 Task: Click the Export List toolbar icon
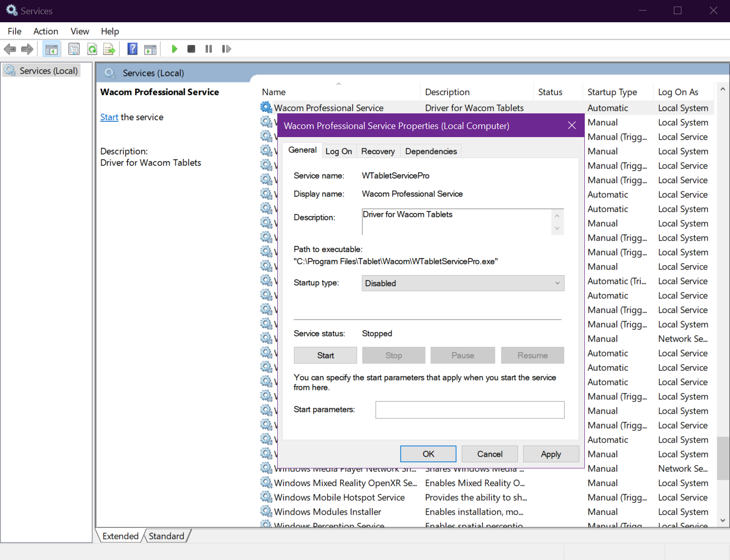(109, 49)
